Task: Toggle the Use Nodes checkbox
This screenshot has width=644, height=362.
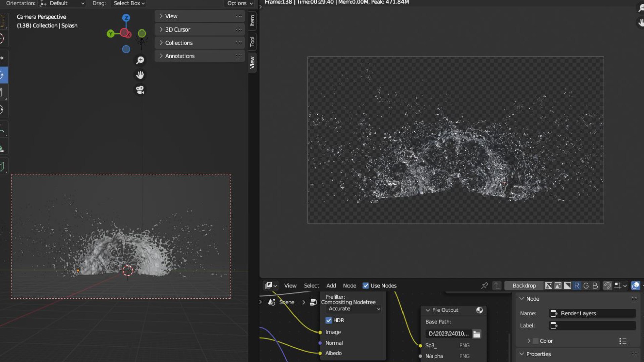Action: coord(366,286)
